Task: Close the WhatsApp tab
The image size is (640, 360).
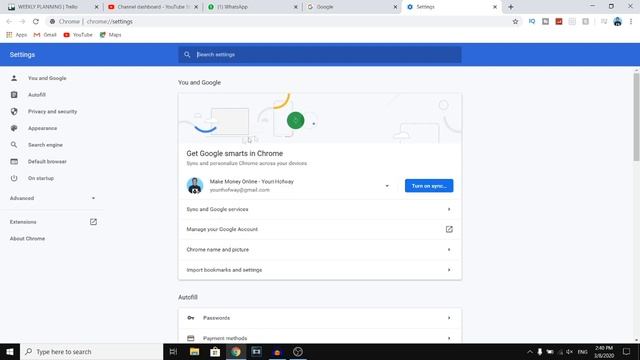Action: (296, 7)
